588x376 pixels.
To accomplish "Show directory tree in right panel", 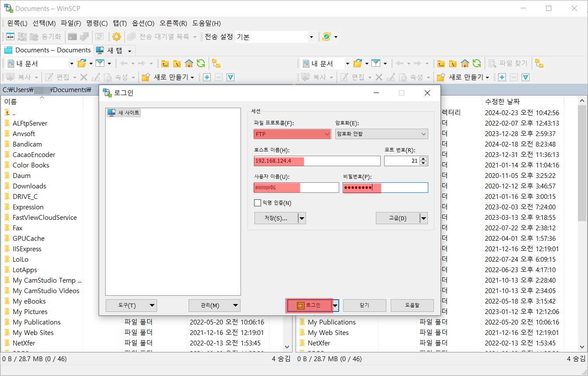I will point(539,64).
